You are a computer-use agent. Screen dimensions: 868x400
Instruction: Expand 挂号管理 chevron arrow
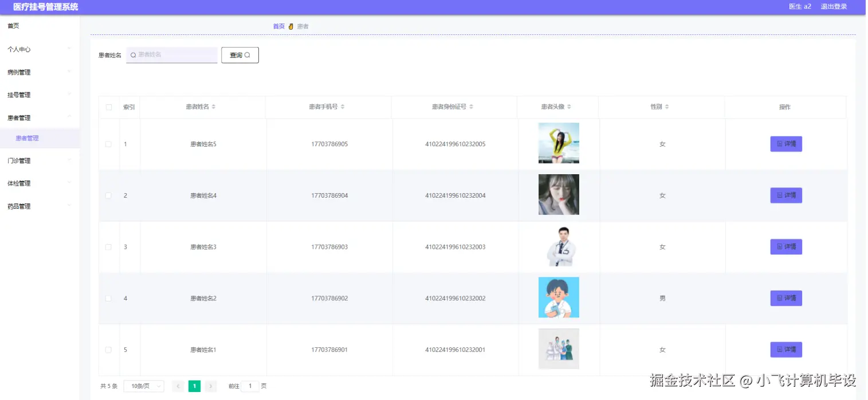point(69,94)
